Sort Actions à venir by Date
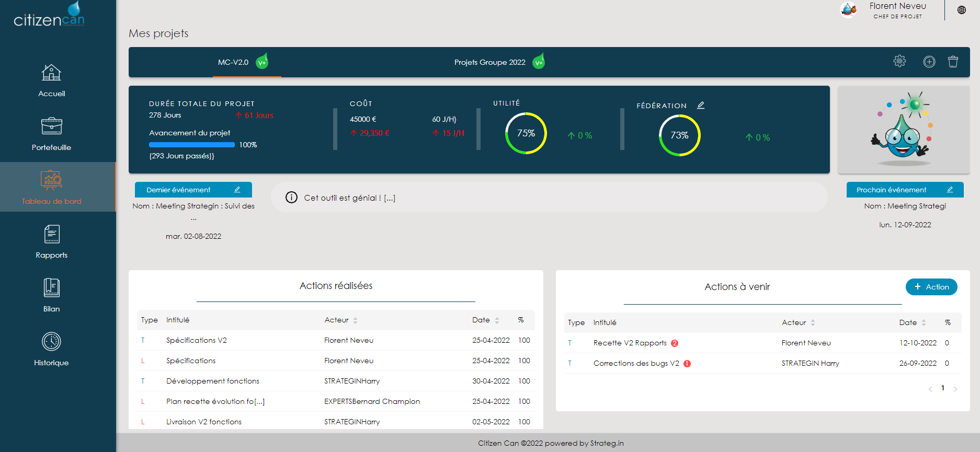The width and height of the screenshot is (980, 452). [x=924, y=323]
